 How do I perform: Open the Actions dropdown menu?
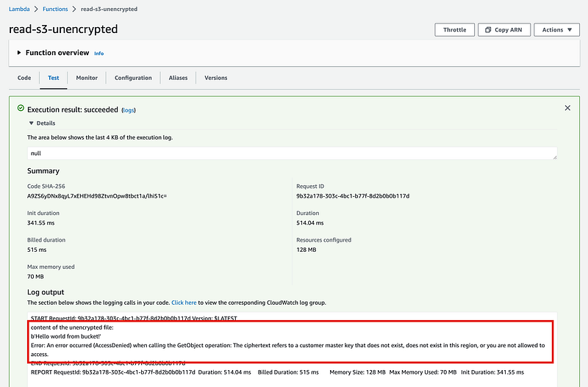coord(556,29)
